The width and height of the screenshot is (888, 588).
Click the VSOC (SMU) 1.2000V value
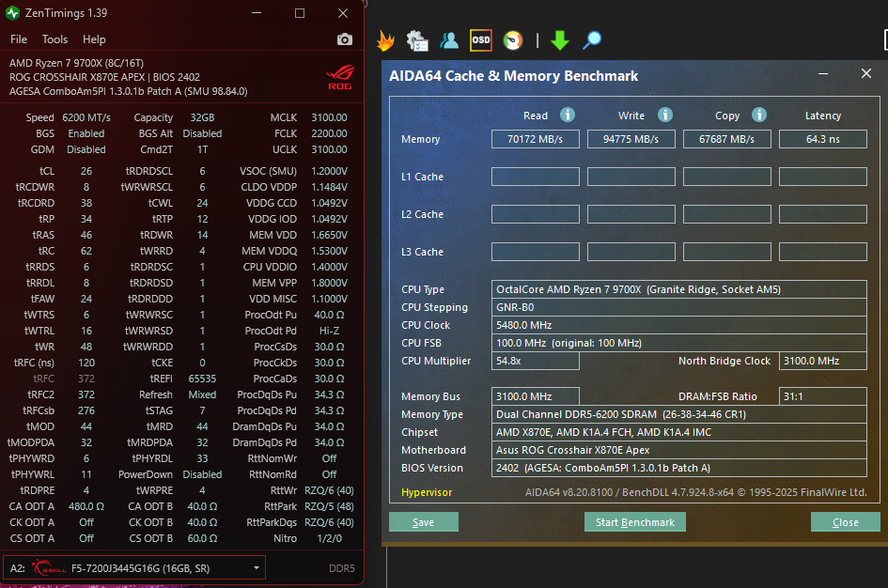(329, 171)
